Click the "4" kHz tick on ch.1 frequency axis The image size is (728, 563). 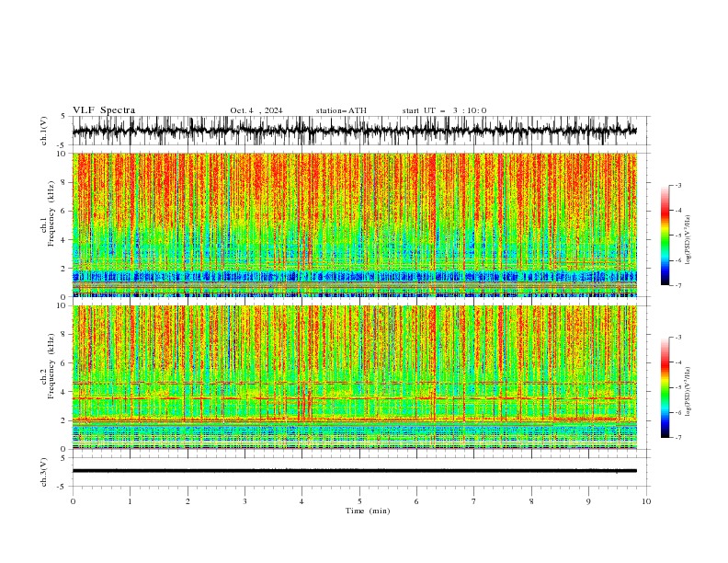tap(63, 240)
